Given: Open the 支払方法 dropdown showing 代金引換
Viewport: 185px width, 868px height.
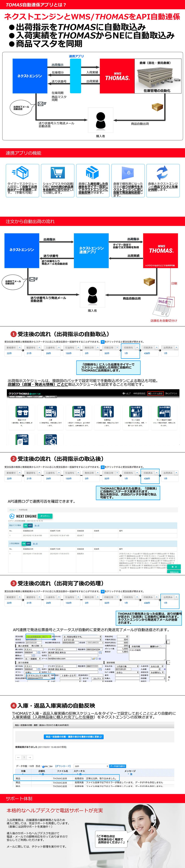Looking at the screenshot, I should tap(127, 666).
